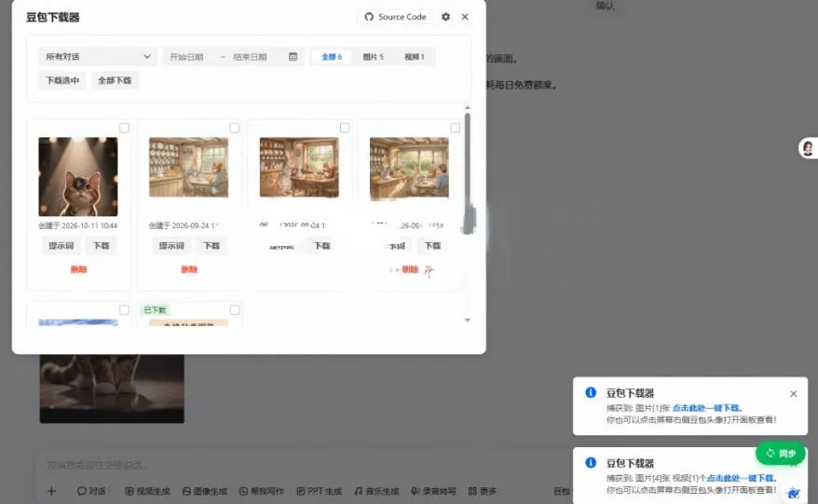Click 下载 on the 2026-10-11 cat card
The image size is (818, 504).
pyautogui.click(x=102, y=246)
